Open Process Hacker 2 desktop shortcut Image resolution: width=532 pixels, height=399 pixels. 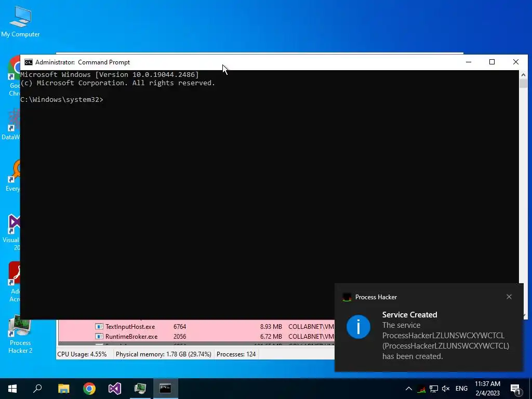(20, 335)
